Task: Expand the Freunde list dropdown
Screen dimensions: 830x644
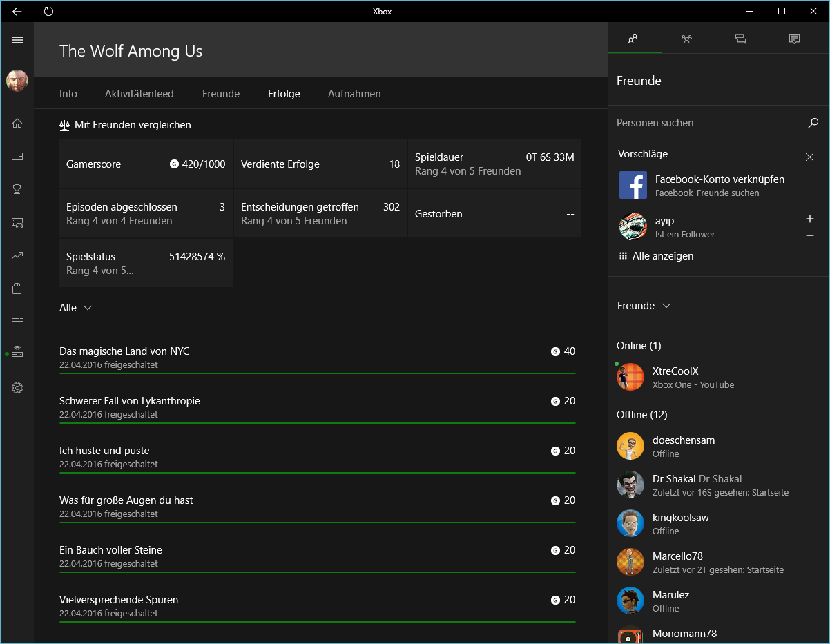Action: pos(644,306)
